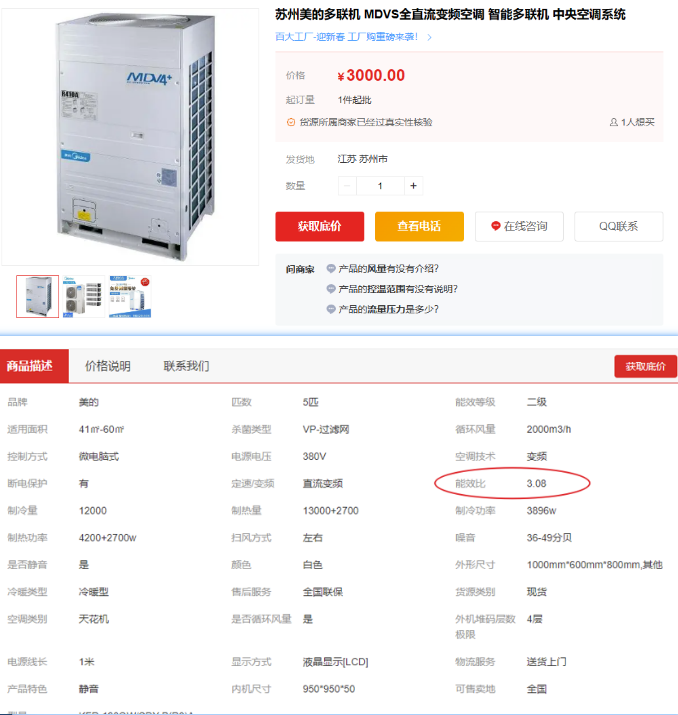The width and height of the screenshot is (678, 715).
Task: Open the 百大工厂 promotion link
Action: coord(347,37)
